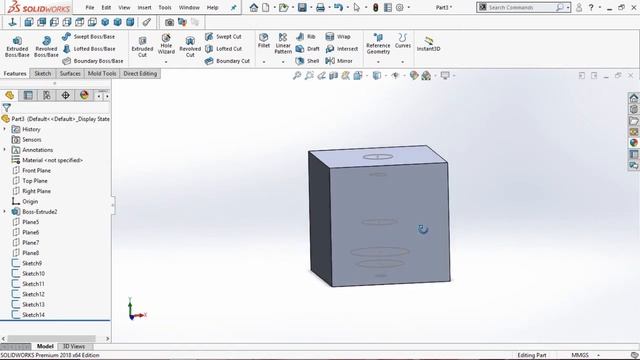Select Sketch14 in feature tree
640x360 pixels.
(33, 314)
